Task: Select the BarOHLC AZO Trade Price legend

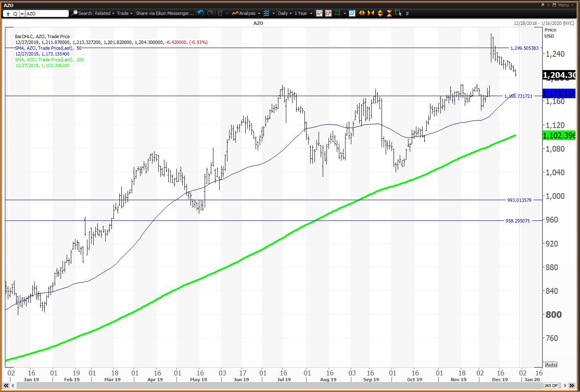Action: point(42,36)
